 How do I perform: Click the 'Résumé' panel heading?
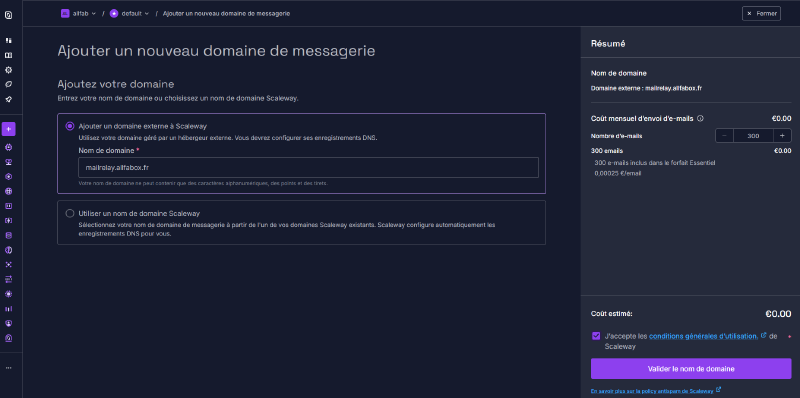pyautogui.click(x=608, y=44)
